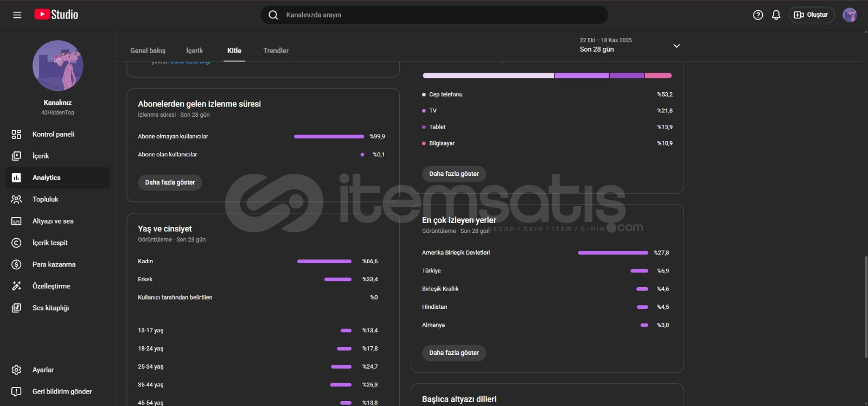
Task: Open the İçerik tespit copyright icon
Action: pyautogui.click(x=16, y=243)
